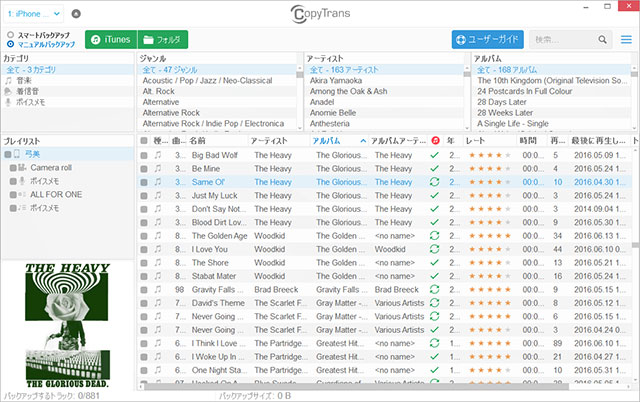This screenshot has height=402, width=640.
Task: Select the スマートバックアップ radio button
Action: 10,35
